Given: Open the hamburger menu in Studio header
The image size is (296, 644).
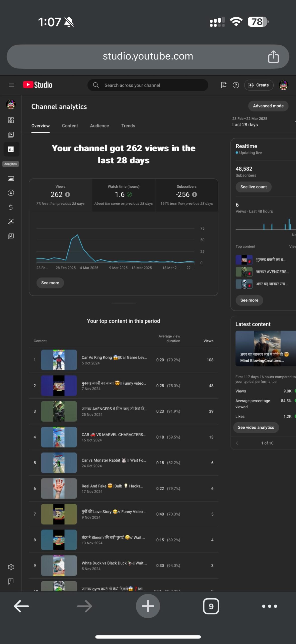Looking at the screenshot, I should click(11, 85).
